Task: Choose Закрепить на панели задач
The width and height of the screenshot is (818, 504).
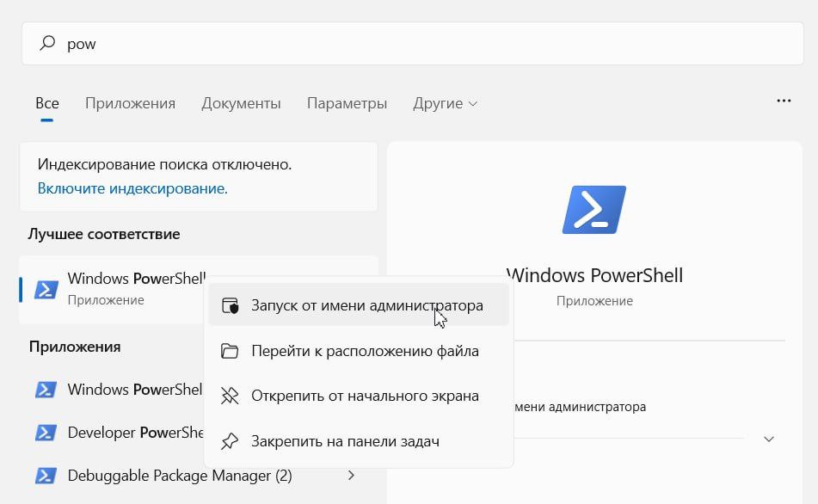Action: (345, 441)
